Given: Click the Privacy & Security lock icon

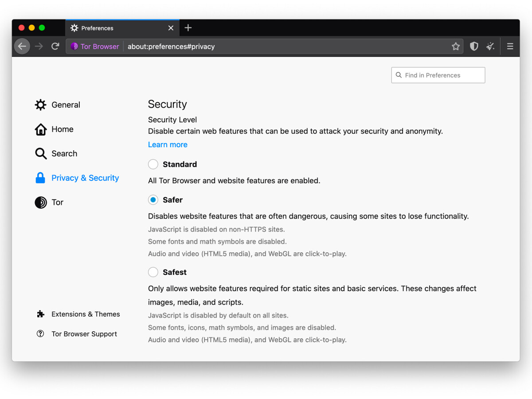Looking at the screenshot, I should pos(40,178).
